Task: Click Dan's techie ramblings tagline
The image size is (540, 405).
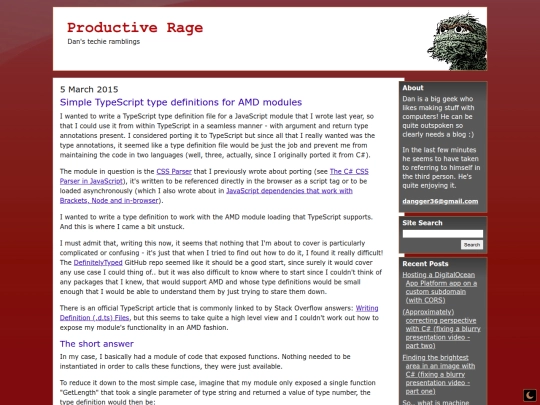Action: click(104, 42)
